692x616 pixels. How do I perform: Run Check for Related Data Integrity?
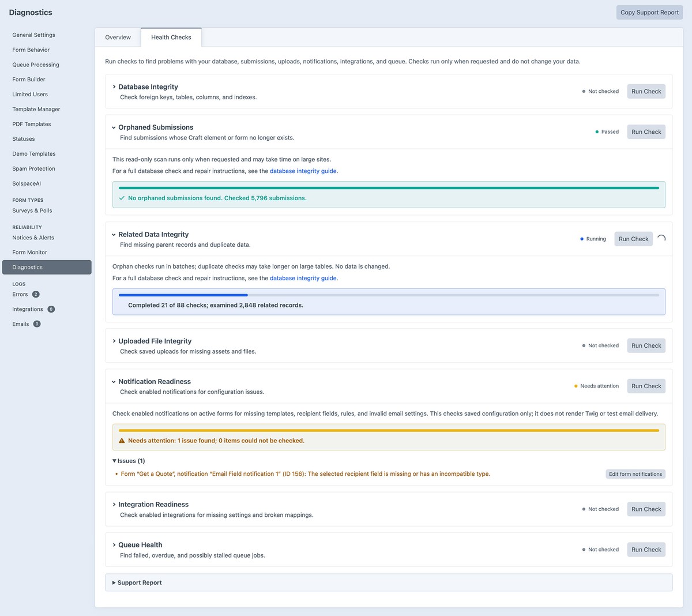click(633, 239)
